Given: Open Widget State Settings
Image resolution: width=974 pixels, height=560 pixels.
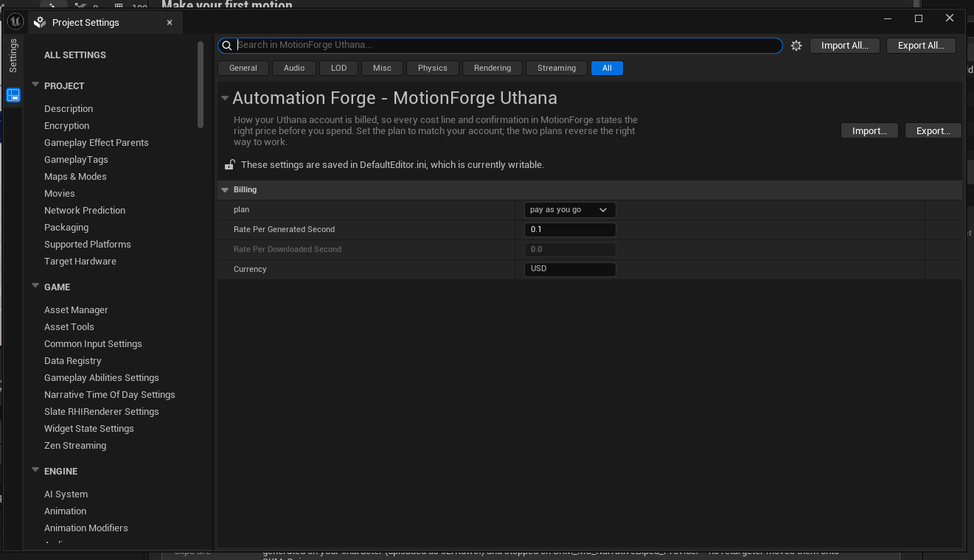Looking at the screenshot, I should (x=89, y=429).
